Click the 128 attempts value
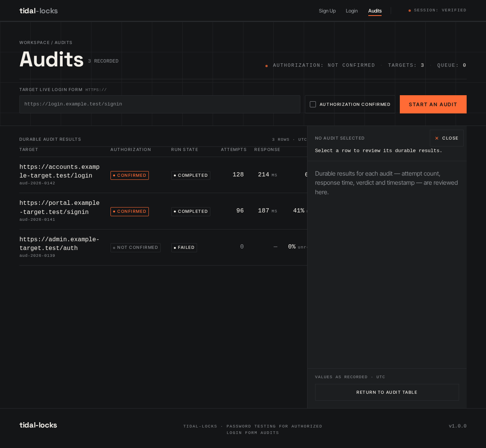486x448 pixels. pos(238,174)
